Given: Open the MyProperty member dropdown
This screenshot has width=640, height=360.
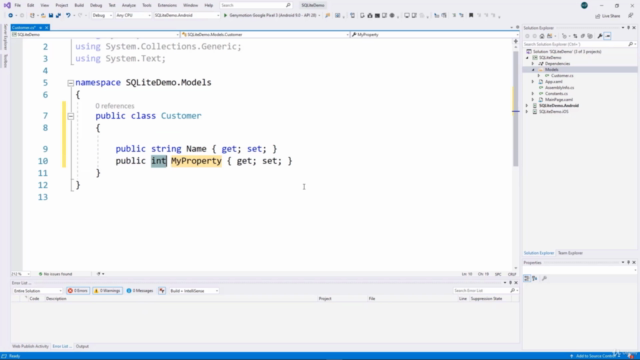Looking at the screenshot, I should (x=434, y=35).
